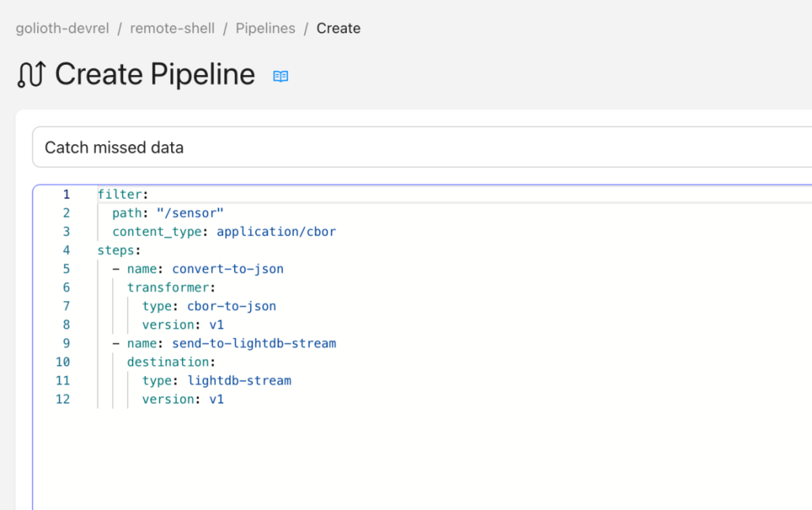Navigate to Pipelines breadcrumb
The image size is (812, 510).
[265, 28]
